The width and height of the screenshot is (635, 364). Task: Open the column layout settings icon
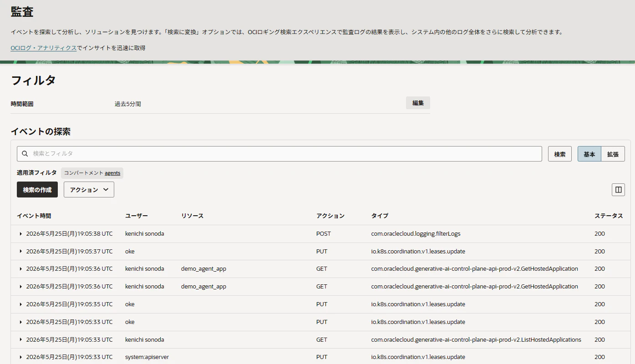tap(618, 190)
